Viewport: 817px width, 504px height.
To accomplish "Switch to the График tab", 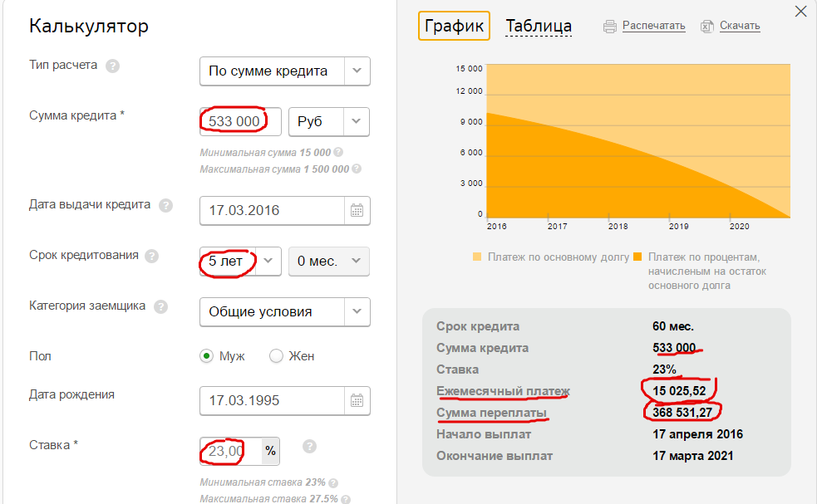I will (454, 26).
